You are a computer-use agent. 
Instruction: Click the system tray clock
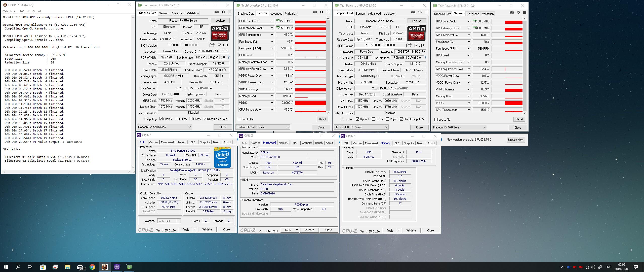pos(622,267)
